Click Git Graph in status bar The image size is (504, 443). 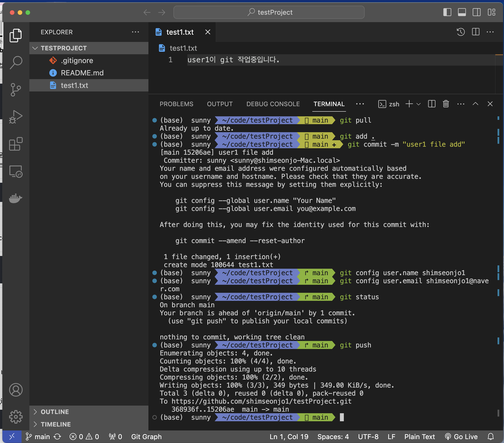pos(146,437)
